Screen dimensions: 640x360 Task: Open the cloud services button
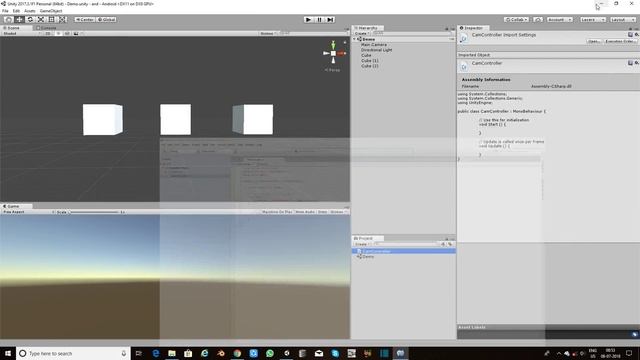(538, 20)
